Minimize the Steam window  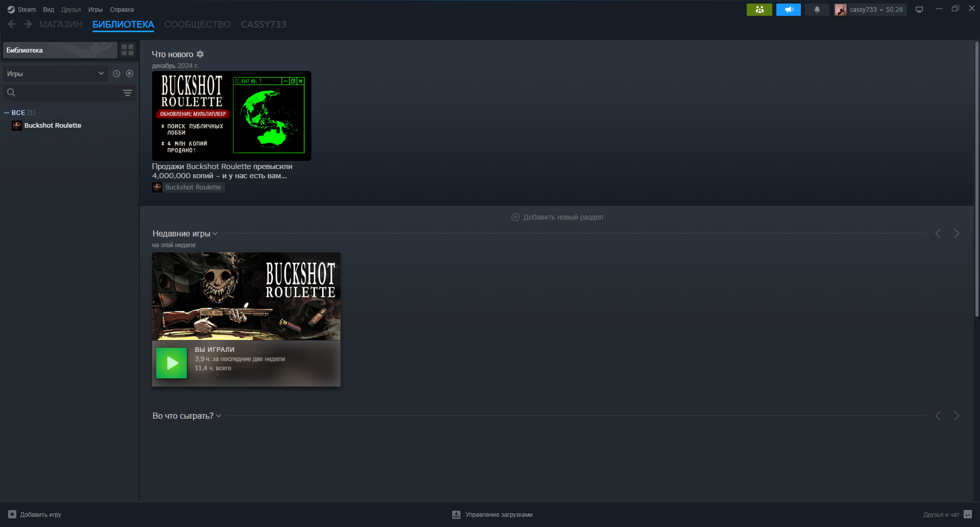(939, 9)
